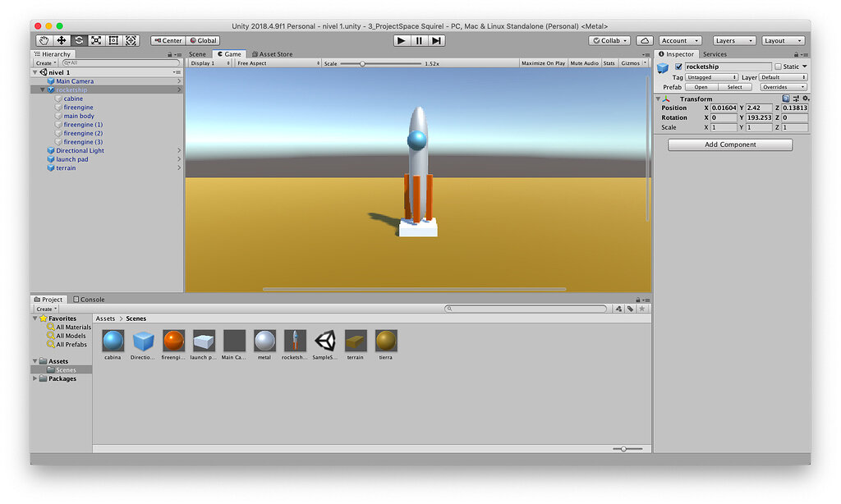Open the Console tab

pos(90,299)
